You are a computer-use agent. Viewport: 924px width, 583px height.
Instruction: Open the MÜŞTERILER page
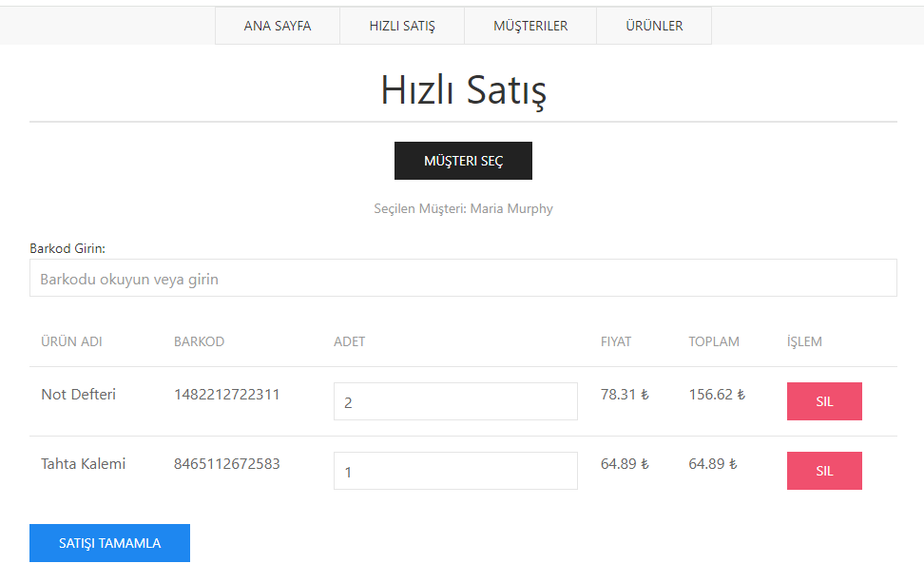coord(530,26)
